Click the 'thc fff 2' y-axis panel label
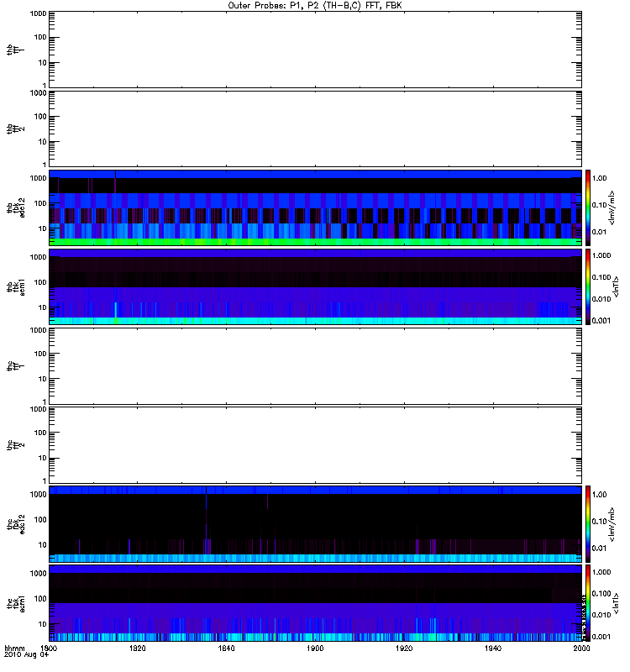 pos(15,445)
